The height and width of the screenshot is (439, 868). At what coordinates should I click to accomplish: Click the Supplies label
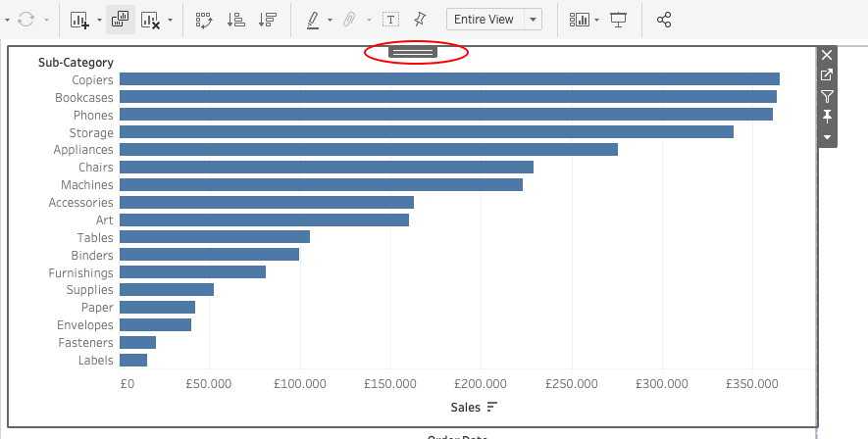point(89,290)
